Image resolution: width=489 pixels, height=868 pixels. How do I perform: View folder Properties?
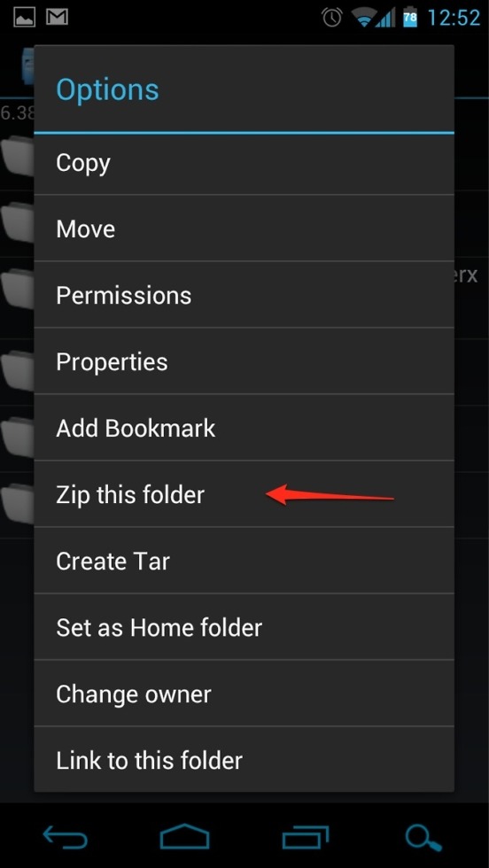point(244,361)
